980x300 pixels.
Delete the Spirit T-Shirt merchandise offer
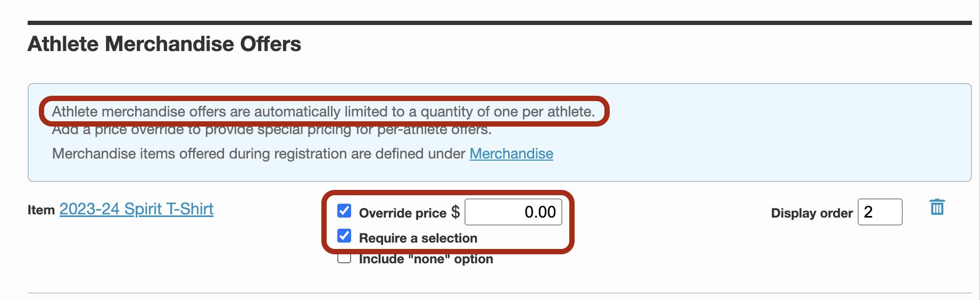tap(937, 207)
